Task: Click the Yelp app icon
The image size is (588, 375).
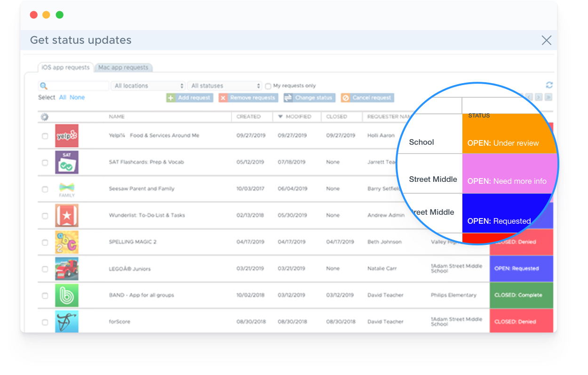Action: (67, 136)
